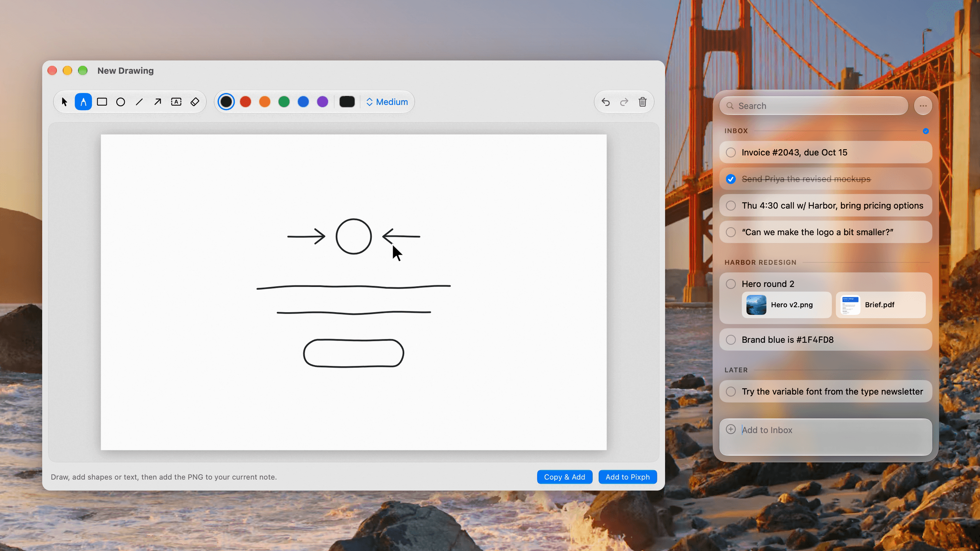Select the orange color swatch
The image size is (980, 551).
pos(265,102)
